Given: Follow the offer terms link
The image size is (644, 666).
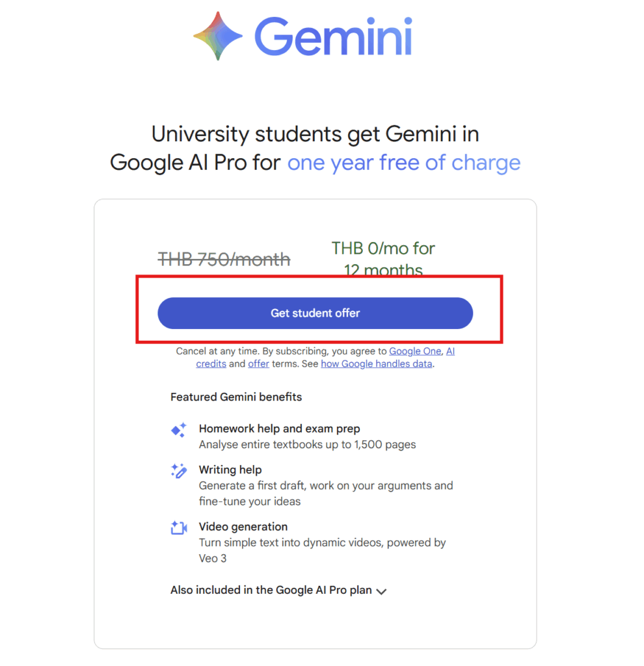Looking at the screenshot, I should click(x=258, y=364).
